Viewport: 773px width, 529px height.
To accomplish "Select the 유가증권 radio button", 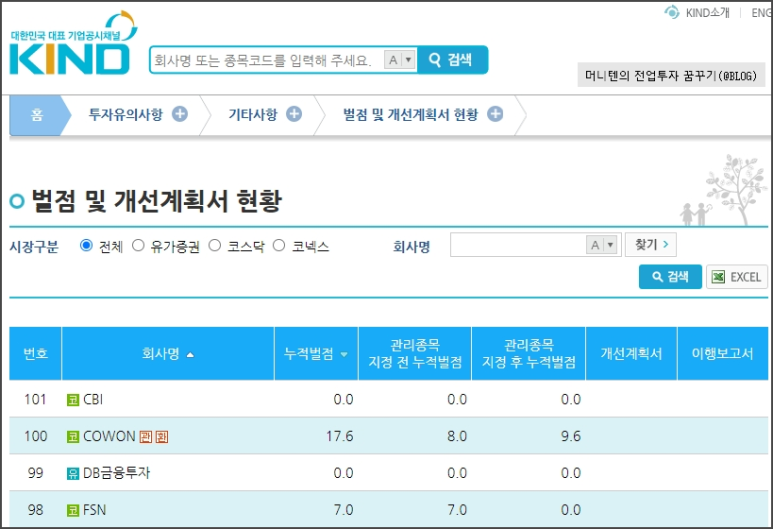I will click(x=138, y=245).
